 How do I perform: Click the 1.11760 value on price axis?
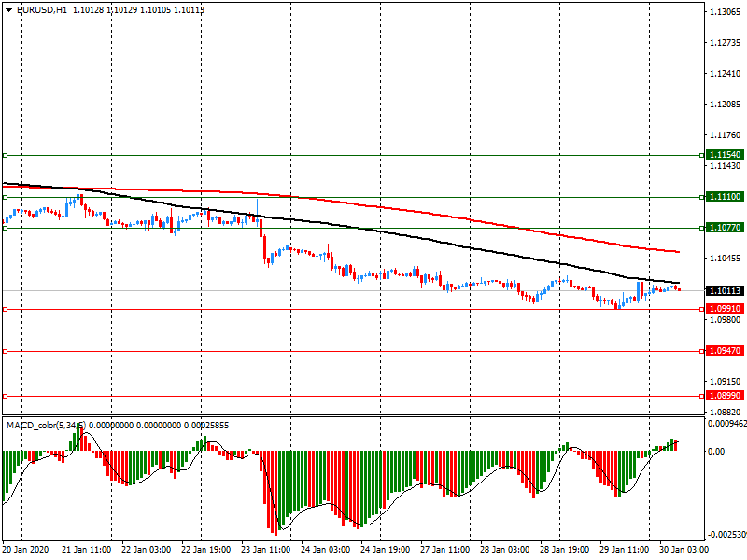tap(726, 135)
